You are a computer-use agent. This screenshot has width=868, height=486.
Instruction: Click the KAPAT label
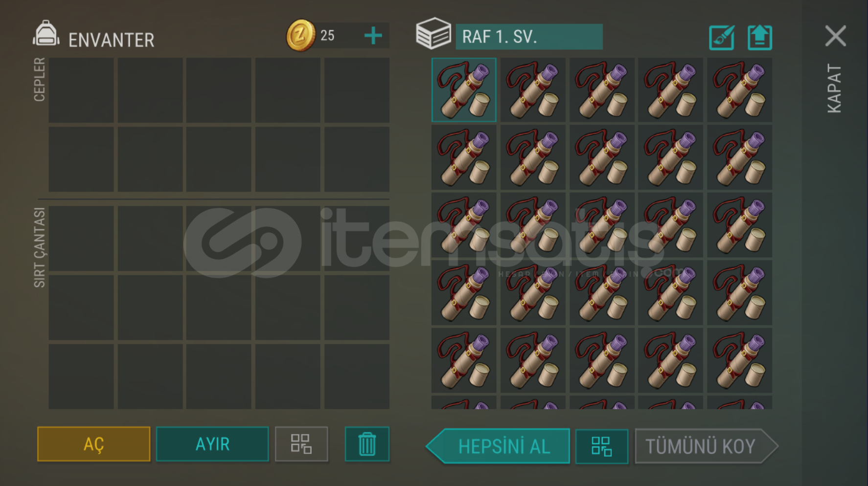[x=835, y=88]
